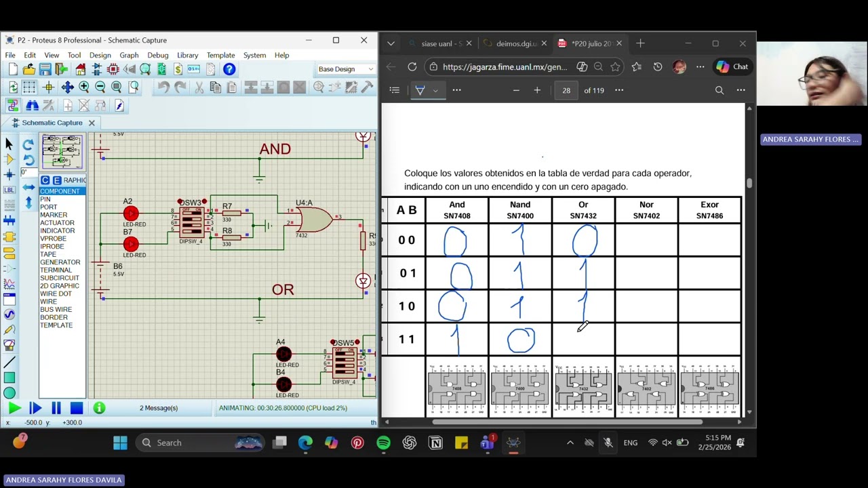Viewport: 868px width, 488px height.
Task: Zoom out on the PDF document
Action: click(516, 90)
